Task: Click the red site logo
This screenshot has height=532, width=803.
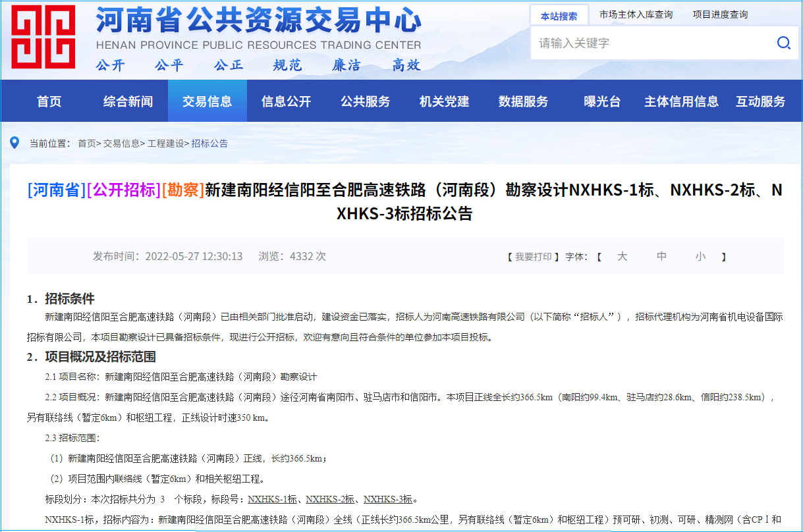Action: point(43,37)
